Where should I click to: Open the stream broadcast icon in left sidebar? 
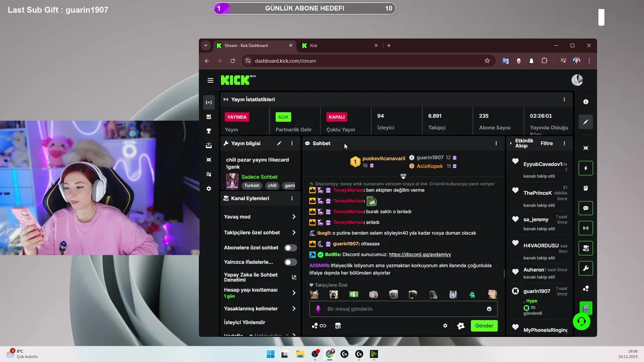click(x=209, y=102)
